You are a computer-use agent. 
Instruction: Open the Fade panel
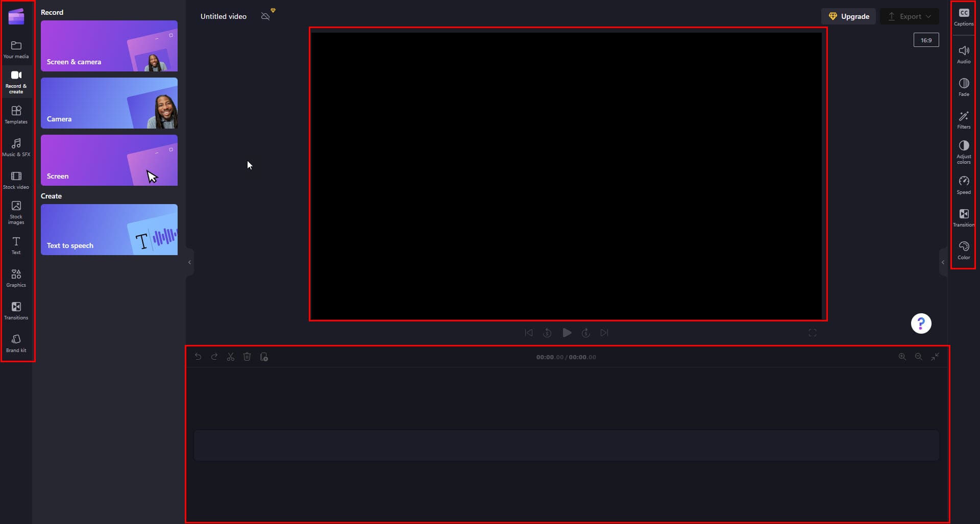964,87
